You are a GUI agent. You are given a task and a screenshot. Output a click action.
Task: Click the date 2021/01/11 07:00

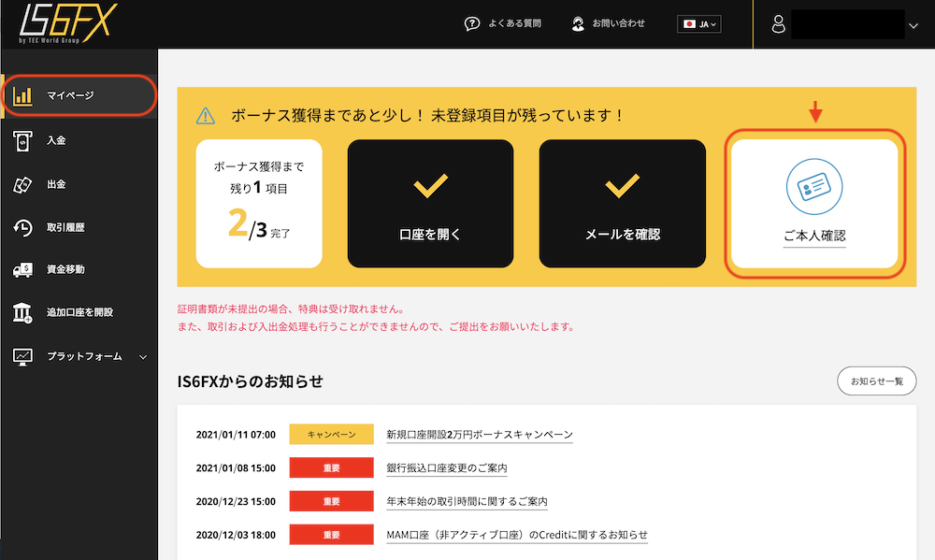point(237,435)
